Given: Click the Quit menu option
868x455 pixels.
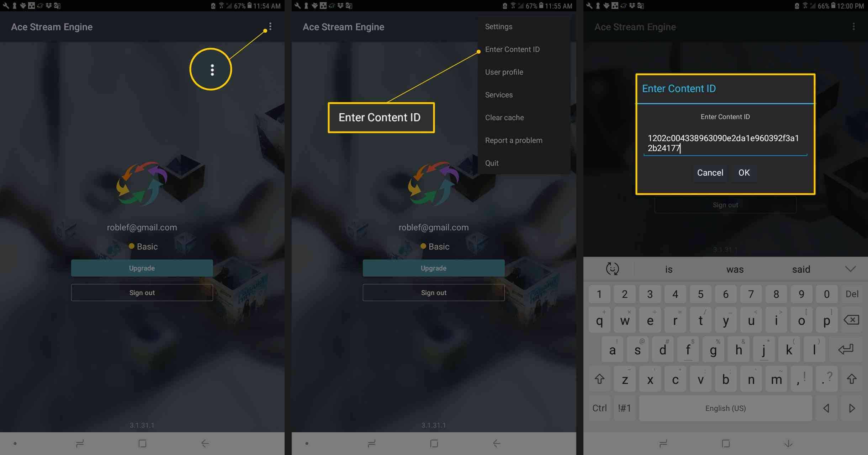Looking at the screenshot, I should 492,162.
